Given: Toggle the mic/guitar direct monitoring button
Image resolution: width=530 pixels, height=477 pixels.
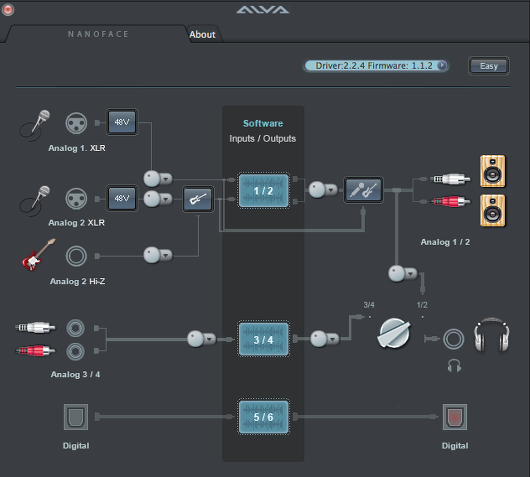Looking at the screenshot, I should 363,190.
